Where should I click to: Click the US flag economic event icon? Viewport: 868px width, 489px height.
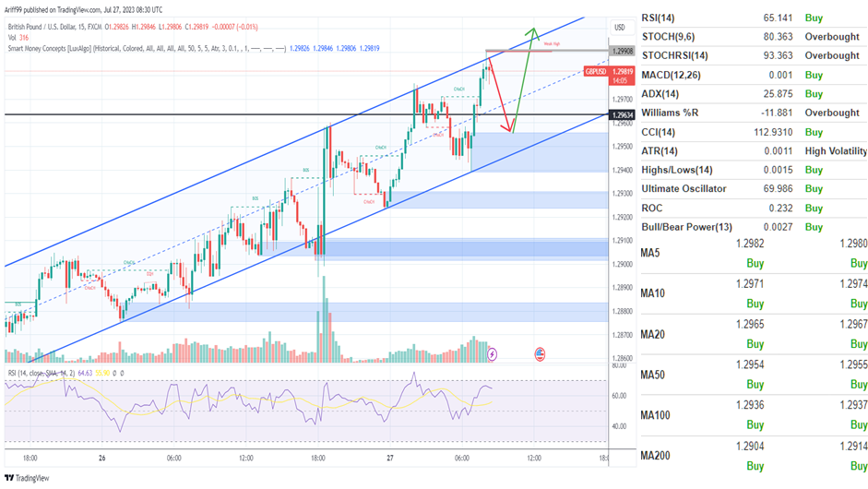point(540,353)
